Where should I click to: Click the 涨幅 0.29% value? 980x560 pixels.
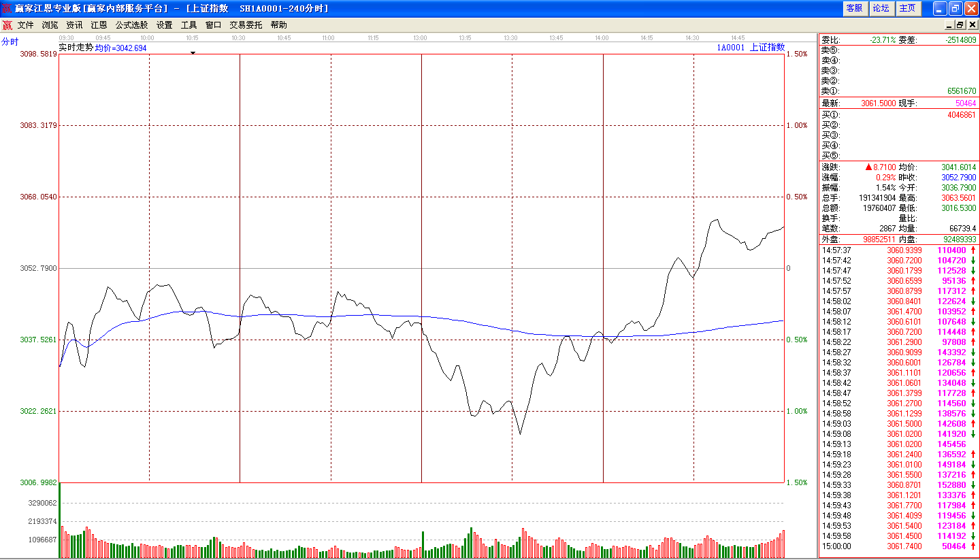(886, 178)
